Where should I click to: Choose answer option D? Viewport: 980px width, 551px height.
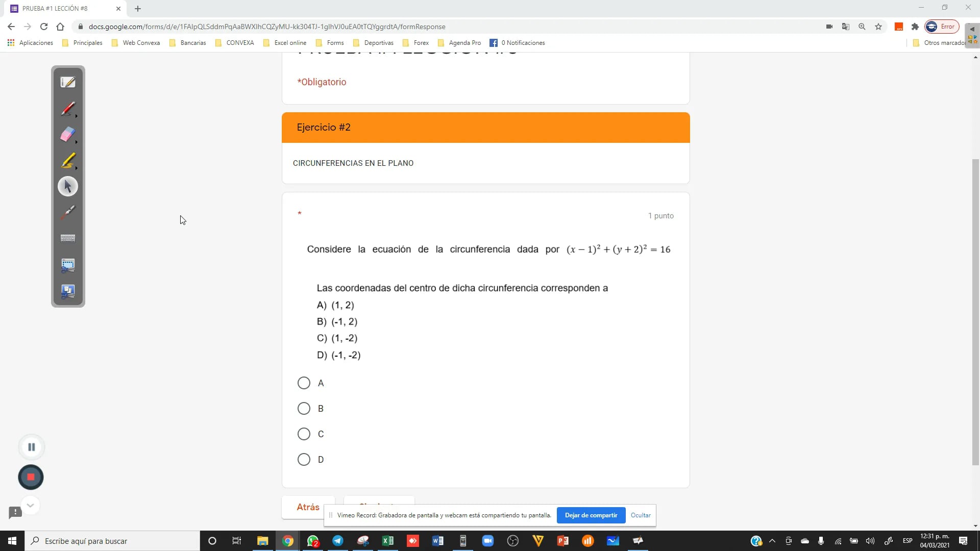pyautogui.click(x=304, y=460)
